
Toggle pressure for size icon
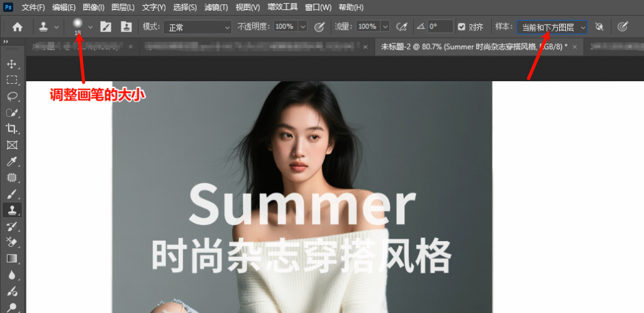tap(623, 27)
